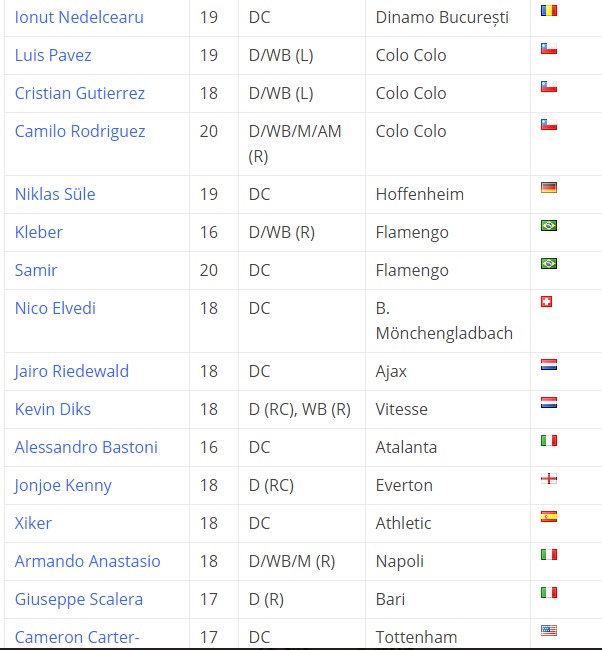
Task: Open Camilo Rodriguez profile link
Action: (80, 131)
